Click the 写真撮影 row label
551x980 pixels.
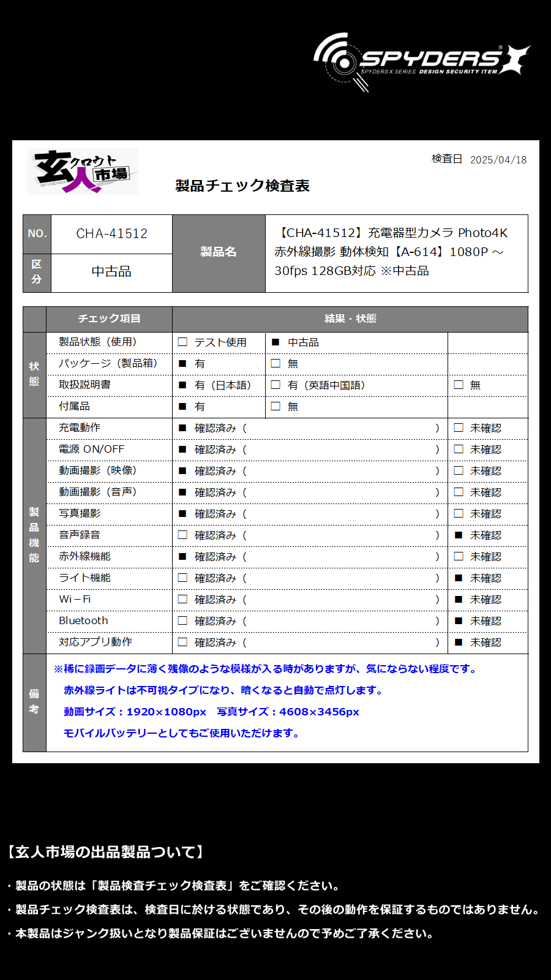tap(80, 513)
